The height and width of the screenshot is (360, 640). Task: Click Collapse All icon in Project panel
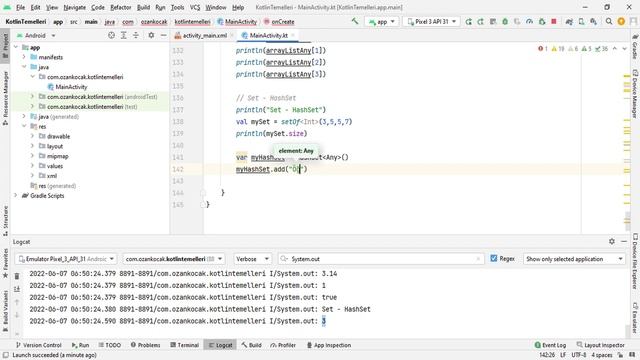pyautogui.click(x=136, y=36)
